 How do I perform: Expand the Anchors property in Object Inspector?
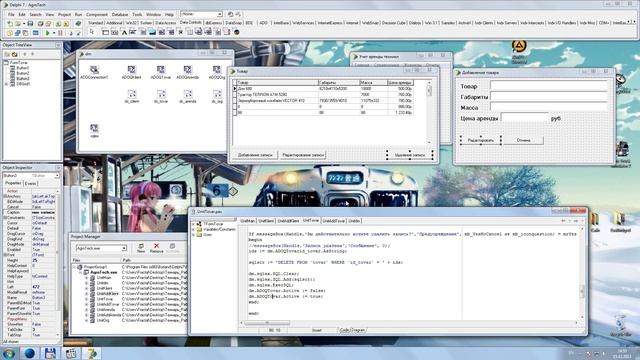5,196
